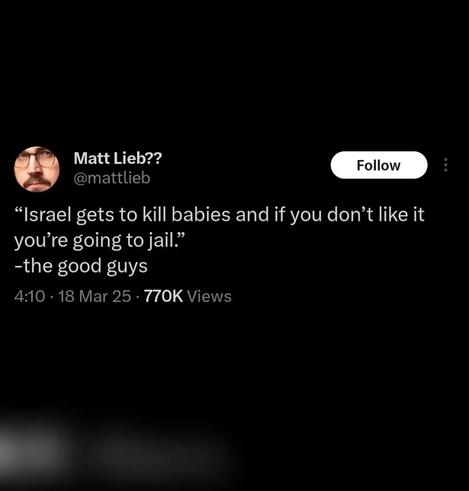
Task: Click the opening quotation mark of the tweet
Action: [18, 210]
